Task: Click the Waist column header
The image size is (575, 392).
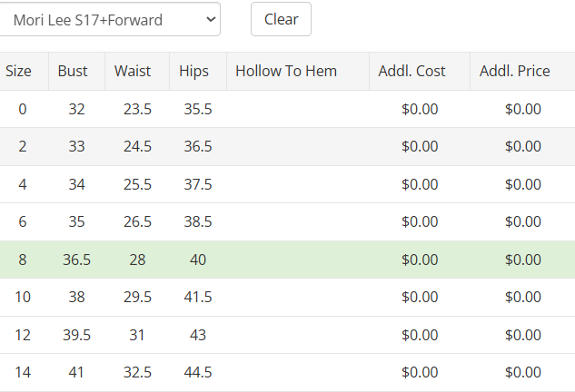Action: [133, 71]
